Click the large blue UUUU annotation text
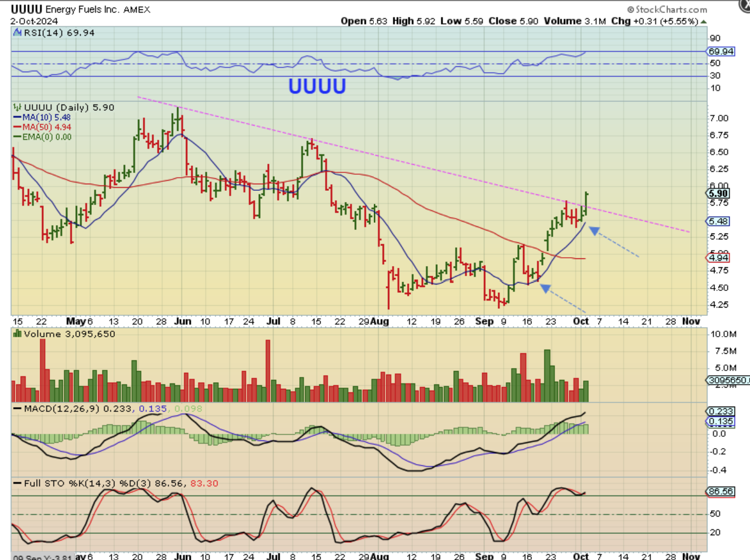This screenshot has width=750, height=560. click(318, 86)
